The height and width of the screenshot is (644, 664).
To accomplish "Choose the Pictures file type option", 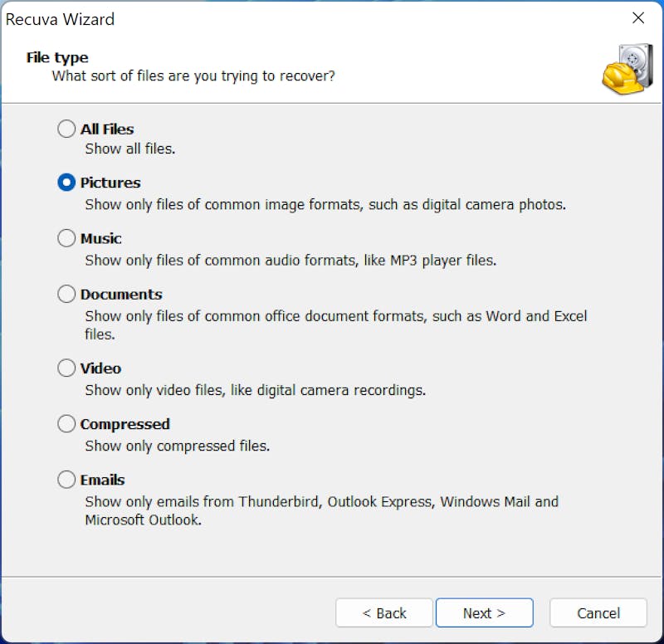I will [66, 183].
